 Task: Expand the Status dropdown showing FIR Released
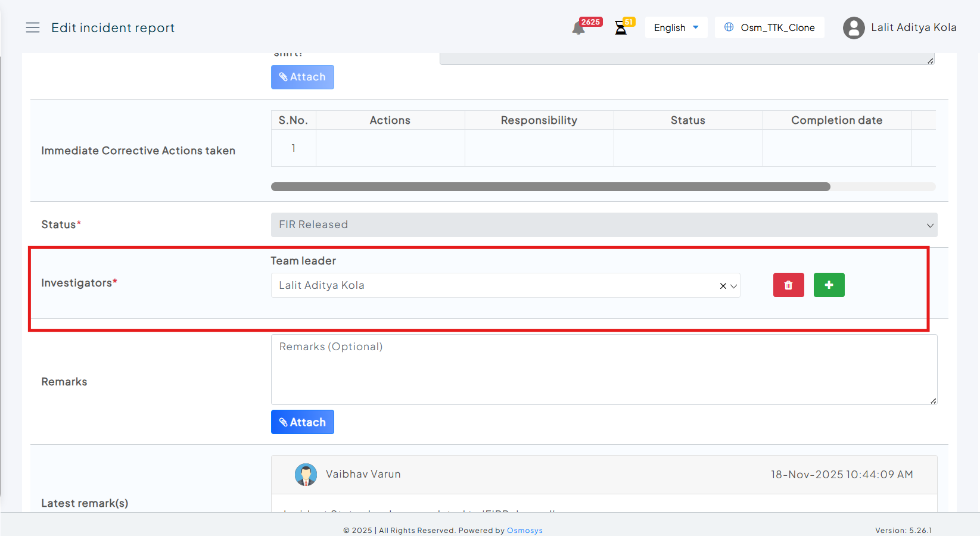[603, 225]
